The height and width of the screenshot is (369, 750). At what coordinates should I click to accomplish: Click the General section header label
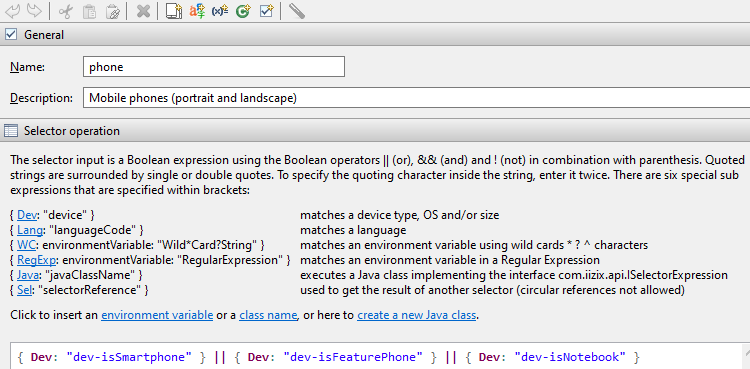44,35
